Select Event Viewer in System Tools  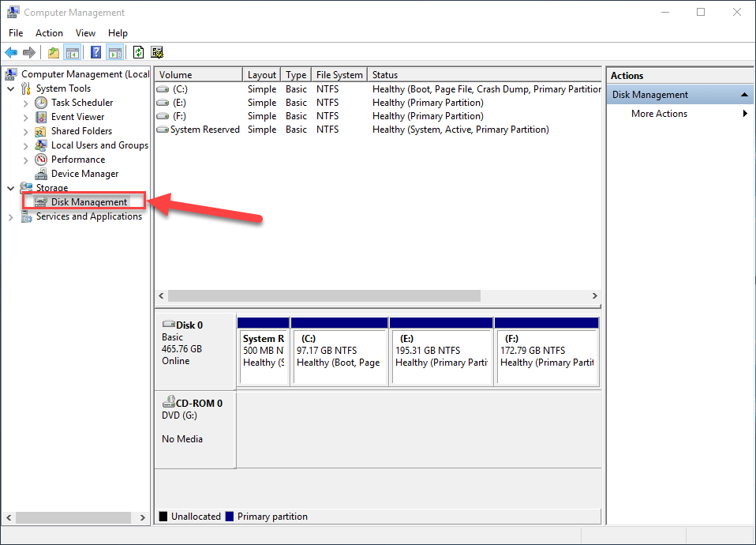click(77, 117)
